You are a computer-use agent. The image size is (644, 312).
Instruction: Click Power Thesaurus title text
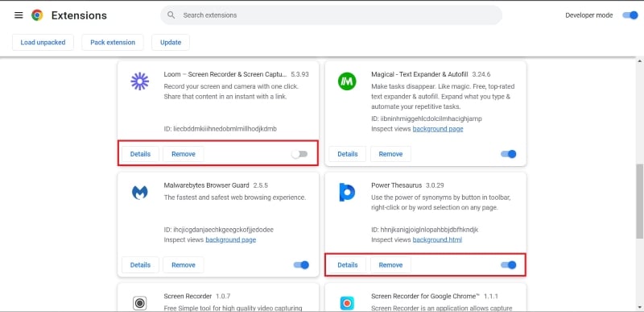click(397, 185)
